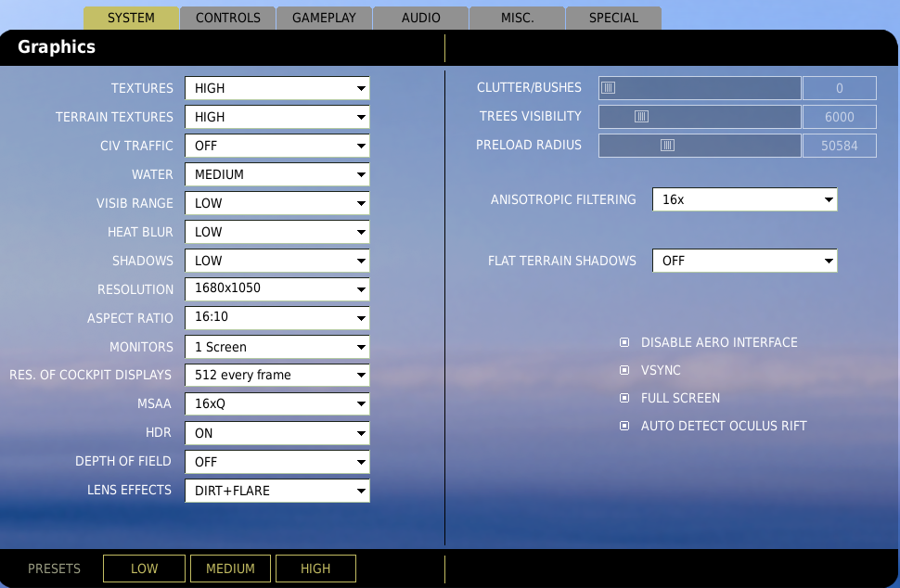This screenshot has width=900, height=588.
Task: Open the SHADOWS dropdown
Action: tap(277, 261)
